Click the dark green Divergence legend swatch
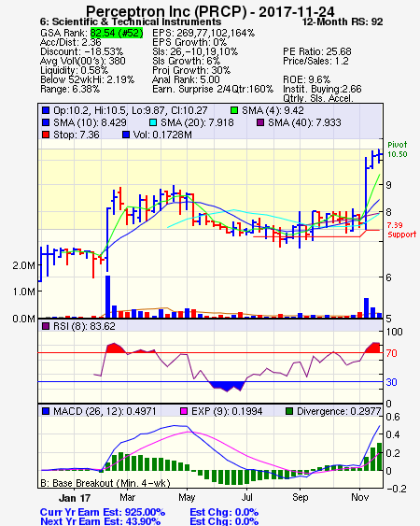The width and height of the screenshot is (420, 526). [x=289, y=411]
